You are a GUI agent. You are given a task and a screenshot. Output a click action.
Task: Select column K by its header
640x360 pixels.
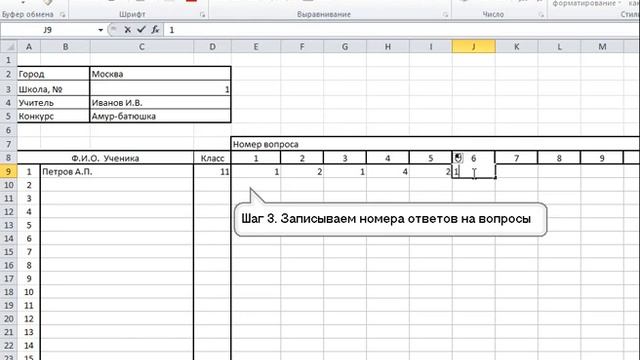pos(516,47)
